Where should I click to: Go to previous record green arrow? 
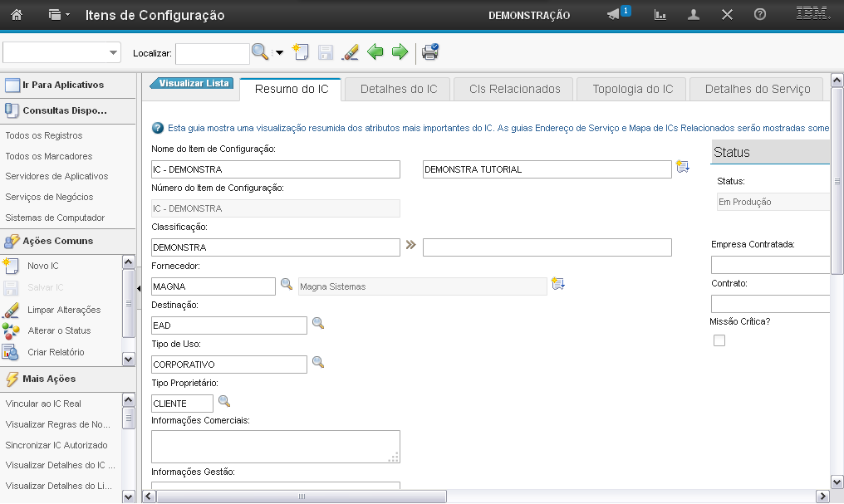pos(375,52)
